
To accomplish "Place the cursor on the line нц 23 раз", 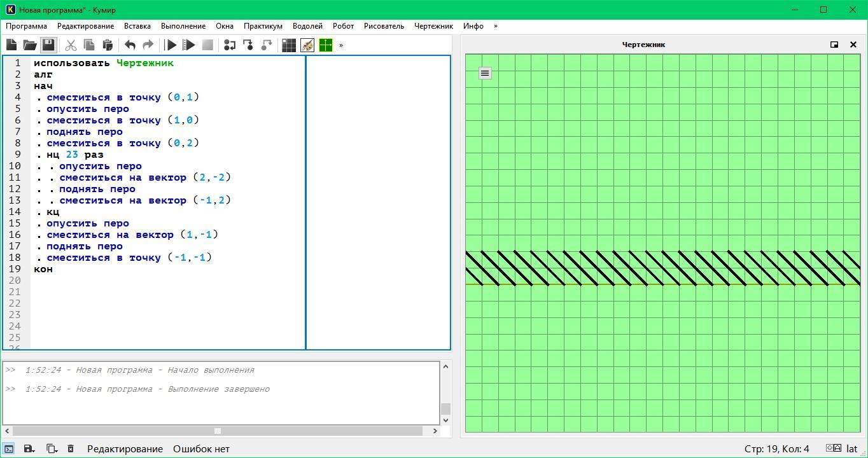I will tap(75, 155).
